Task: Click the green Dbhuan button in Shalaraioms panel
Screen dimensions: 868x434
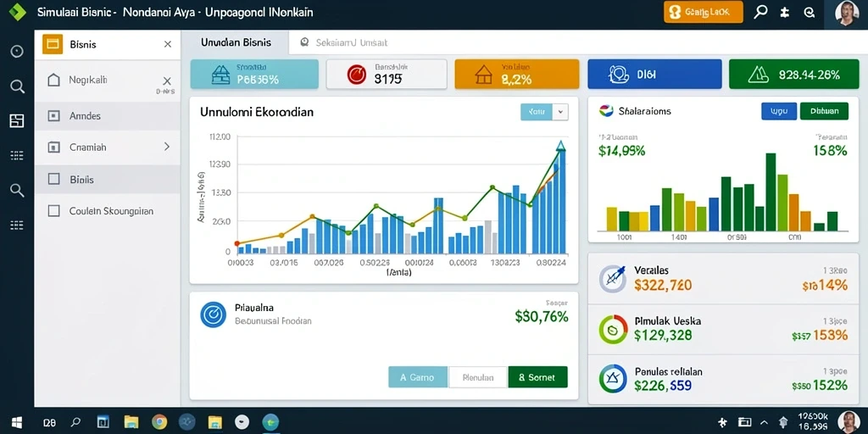Action: [x=824, y=111]
